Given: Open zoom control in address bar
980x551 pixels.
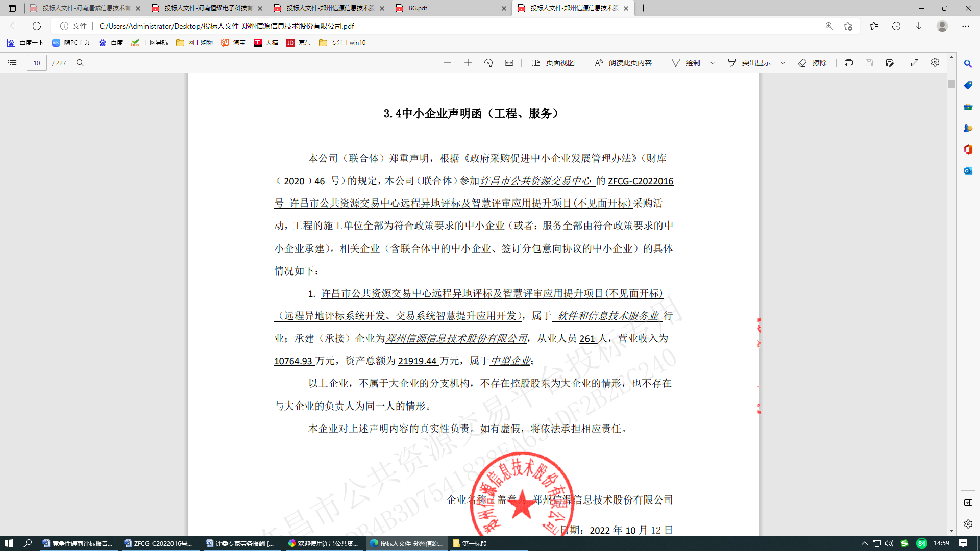Looking at the screenshot, I should 829,26.
